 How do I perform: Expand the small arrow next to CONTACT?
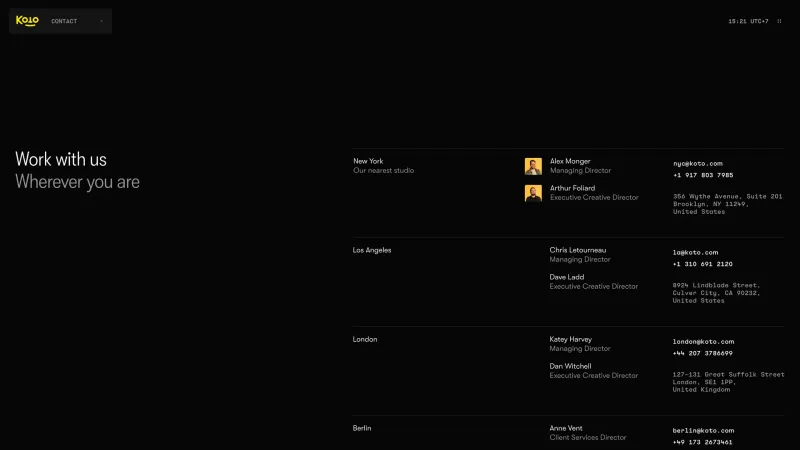[x=102, y=21]
